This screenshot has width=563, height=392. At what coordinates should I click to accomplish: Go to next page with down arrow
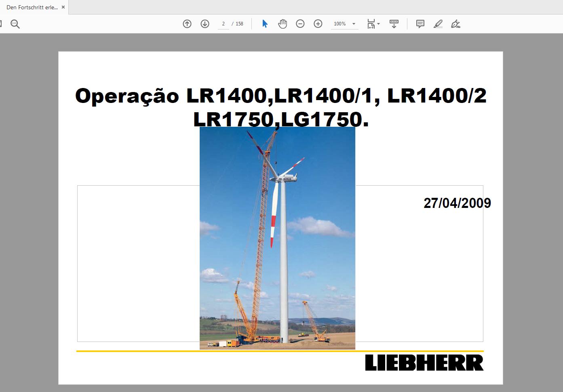pyautogui.click(x=205, y=24)
